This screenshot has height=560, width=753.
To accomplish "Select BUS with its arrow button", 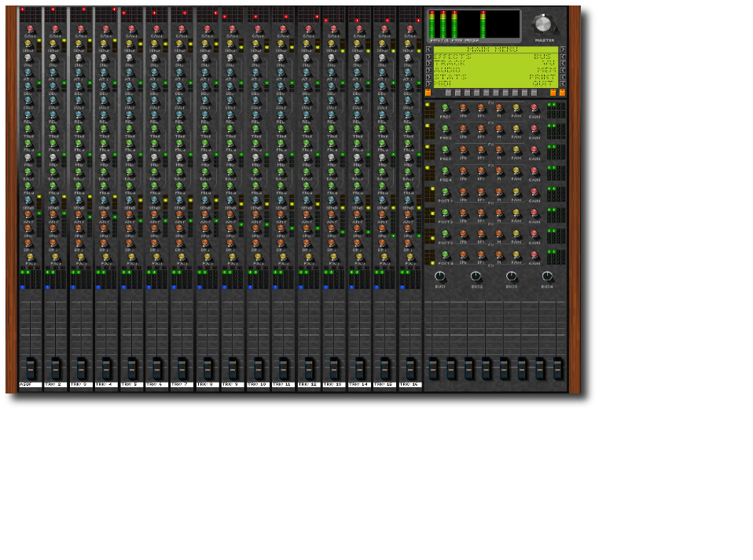I will point(562,57).
